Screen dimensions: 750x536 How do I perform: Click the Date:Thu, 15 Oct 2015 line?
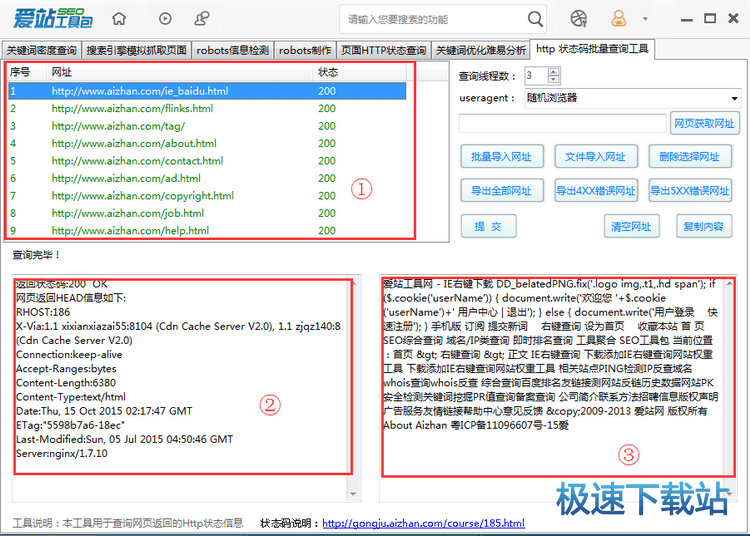click(104, 411)
